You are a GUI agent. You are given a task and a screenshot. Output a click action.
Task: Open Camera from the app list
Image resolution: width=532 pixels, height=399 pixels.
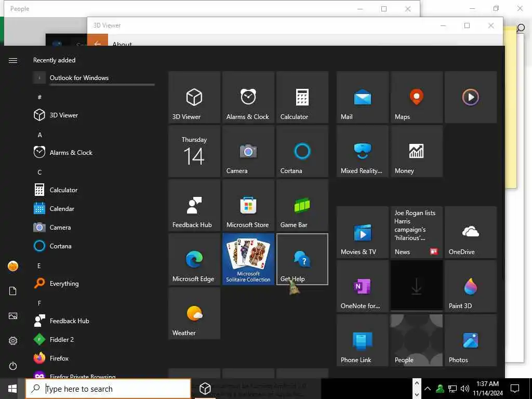94,228
